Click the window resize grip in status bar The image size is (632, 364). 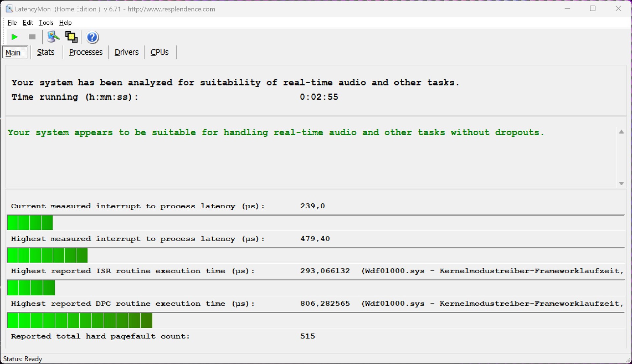click(x=628, y=360)
